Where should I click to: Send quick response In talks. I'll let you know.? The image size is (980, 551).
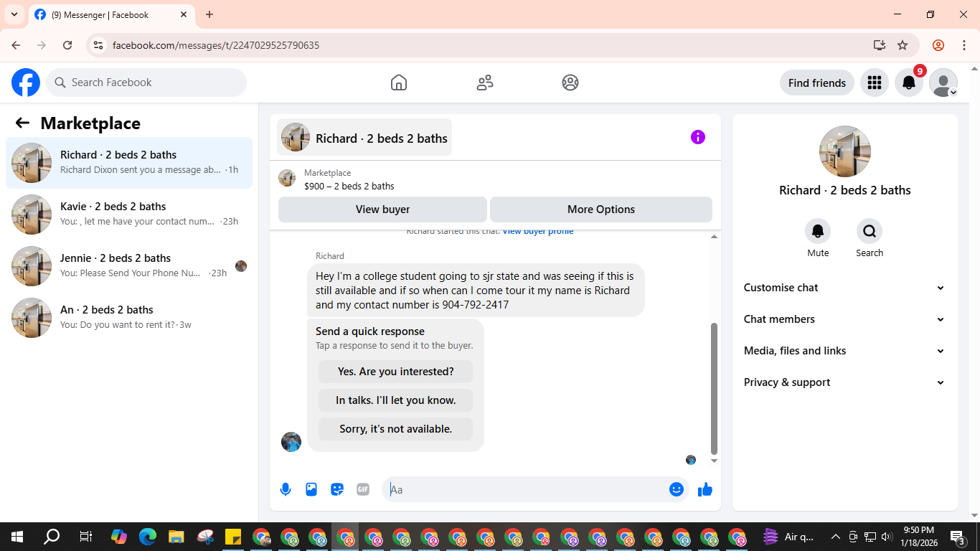[x=396, y=400]
